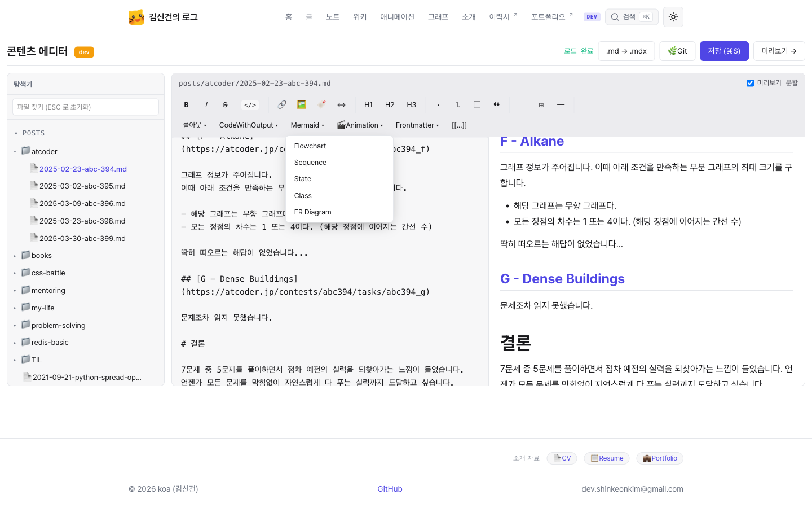Open the 콜아웃 dropdown
Image resolution: width=812 pixels, height=508 pixels.
195,125
